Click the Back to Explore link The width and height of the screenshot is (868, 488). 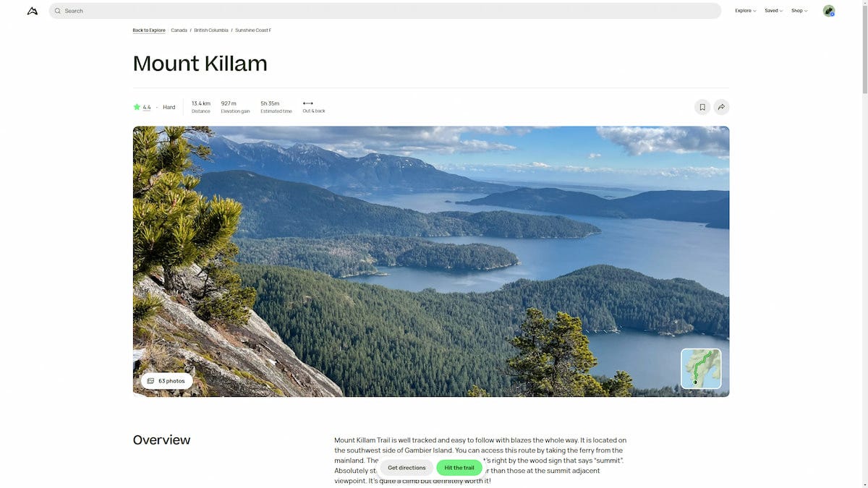(x=149, y=30)
